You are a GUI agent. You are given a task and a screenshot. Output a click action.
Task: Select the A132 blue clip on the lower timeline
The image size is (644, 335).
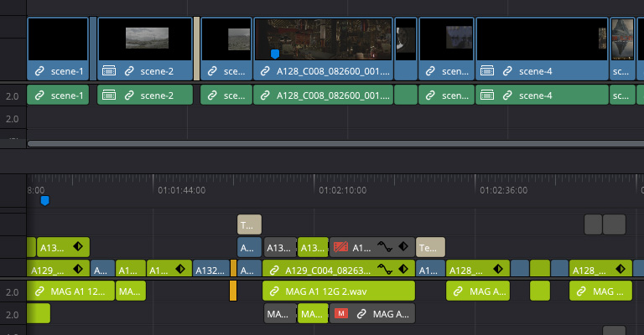pos(210,270)
